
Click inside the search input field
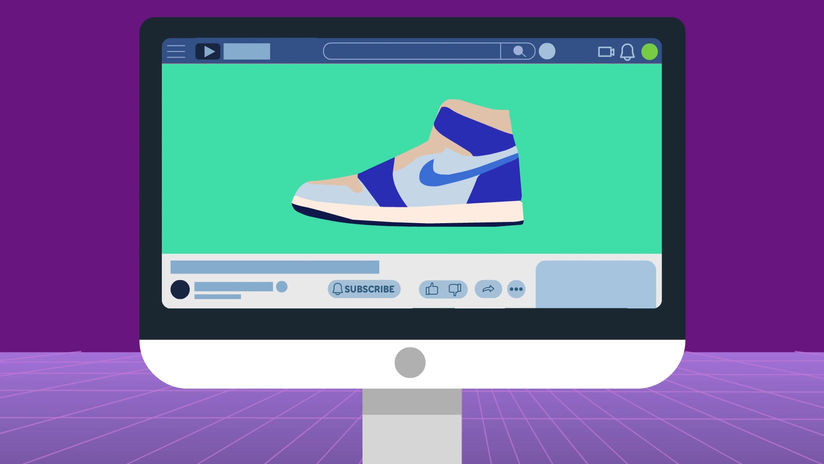(411, 51)
